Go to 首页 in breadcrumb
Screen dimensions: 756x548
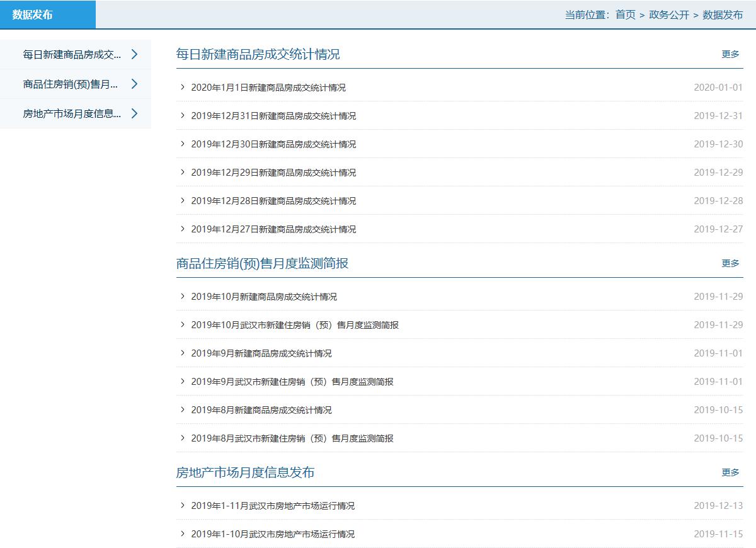pyautogui.click(x=625, y=14)
